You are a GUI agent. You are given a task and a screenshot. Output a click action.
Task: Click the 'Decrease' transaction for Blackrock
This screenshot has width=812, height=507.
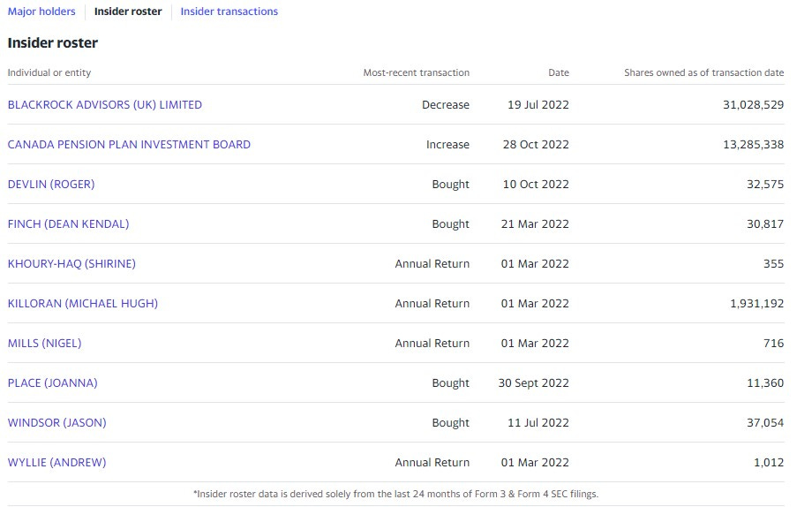click(446, 105)
